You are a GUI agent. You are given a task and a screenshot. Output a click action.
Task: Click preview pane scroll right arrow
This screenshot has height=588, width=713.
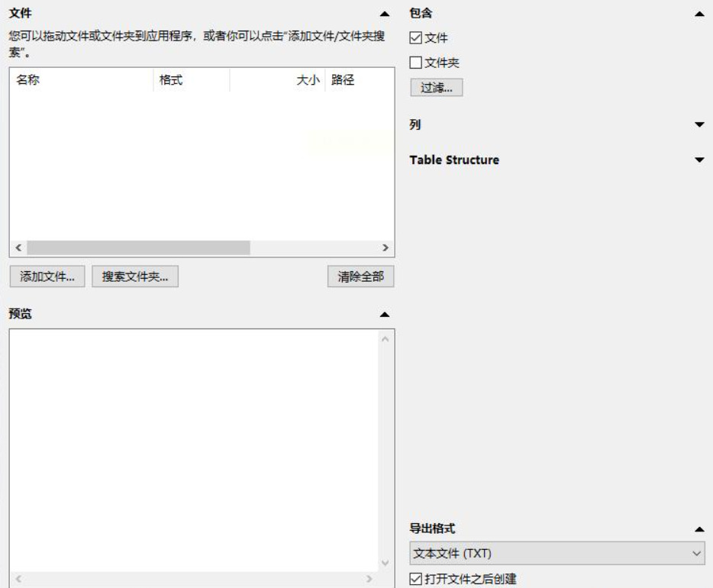point(369,579)
